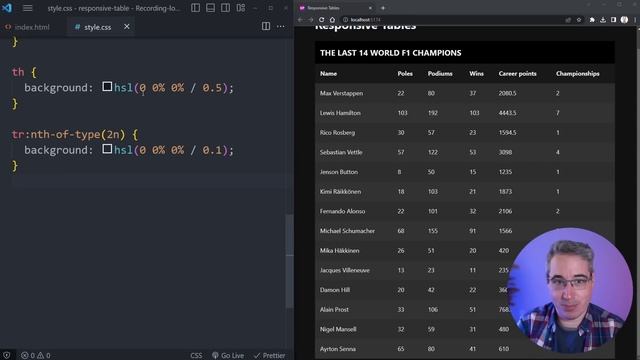The width and height of the screenshot is (640, 360).
Task: View site information icon in address bar
Action: coord(345,20)
